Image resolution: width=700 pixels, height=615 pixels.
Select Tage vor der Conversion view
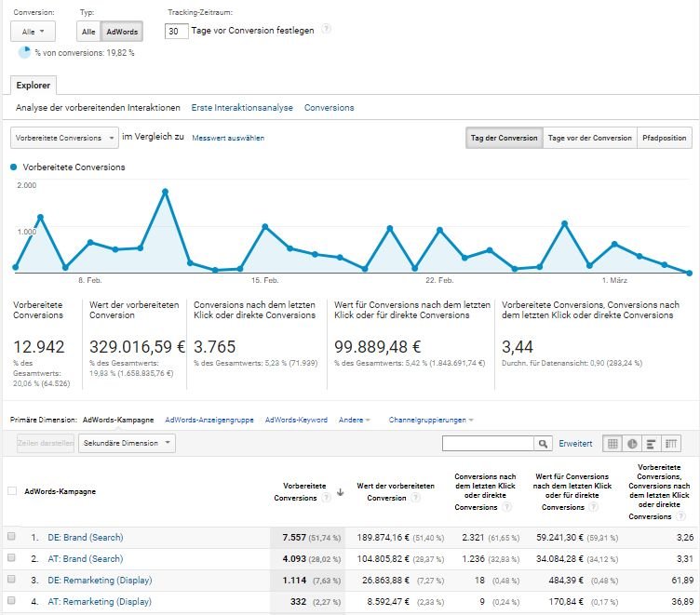click(x=590, y=138)
